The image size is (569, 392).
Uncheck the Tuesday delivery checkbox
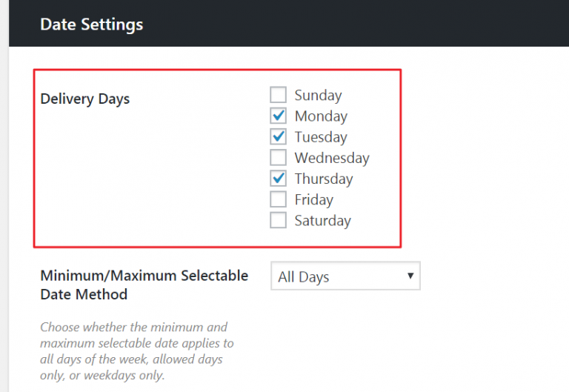click(278, 136)
